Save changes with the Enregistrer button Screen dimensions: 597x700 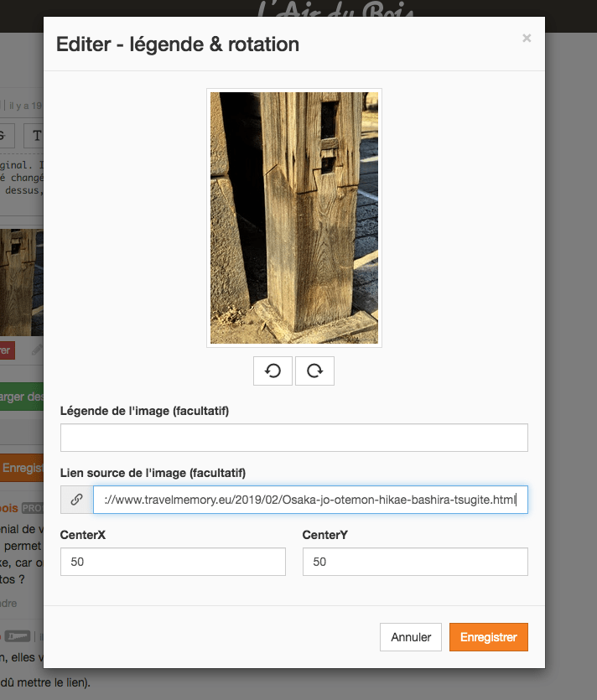[489, 637]
